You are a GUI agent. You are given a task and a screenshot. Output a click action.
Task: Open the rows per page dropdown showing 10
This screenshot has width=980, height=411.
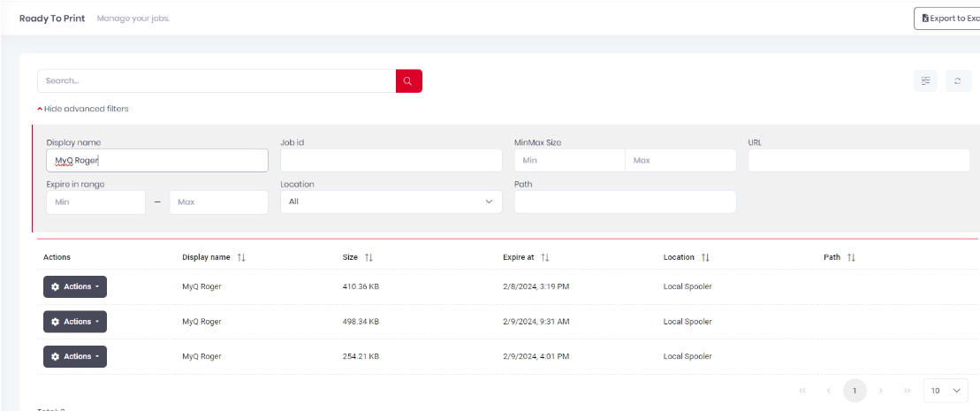click(946, 391)
